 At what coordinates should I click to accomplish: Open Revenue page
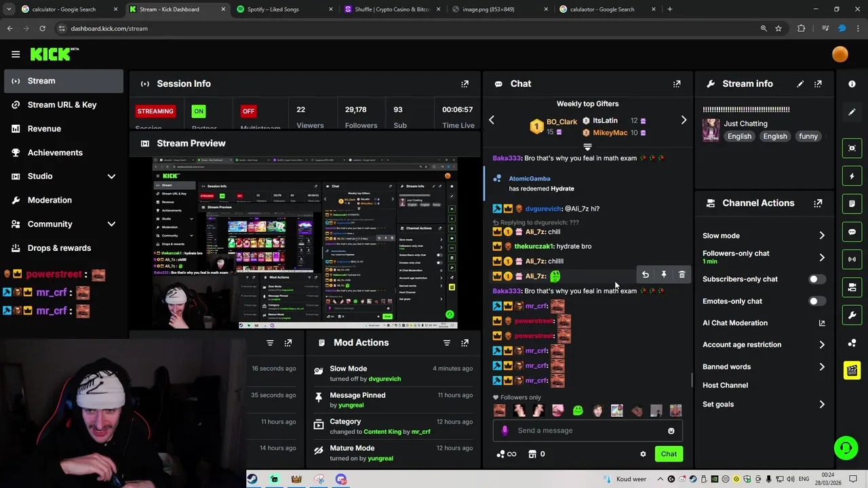pyautogui.click(x=64, y=129)
